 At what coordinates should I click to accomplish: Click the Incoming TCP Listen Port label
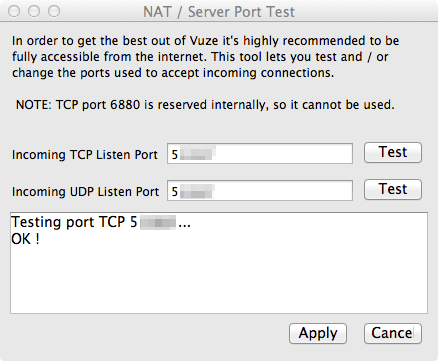[x=85, y=155]
